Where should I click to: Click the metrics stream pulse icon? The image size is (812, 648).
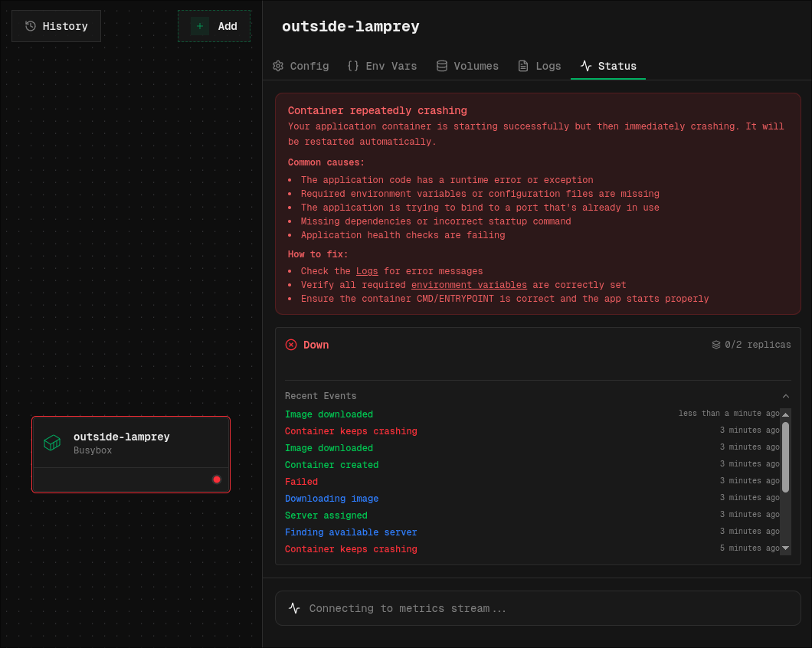click(294, 608)
